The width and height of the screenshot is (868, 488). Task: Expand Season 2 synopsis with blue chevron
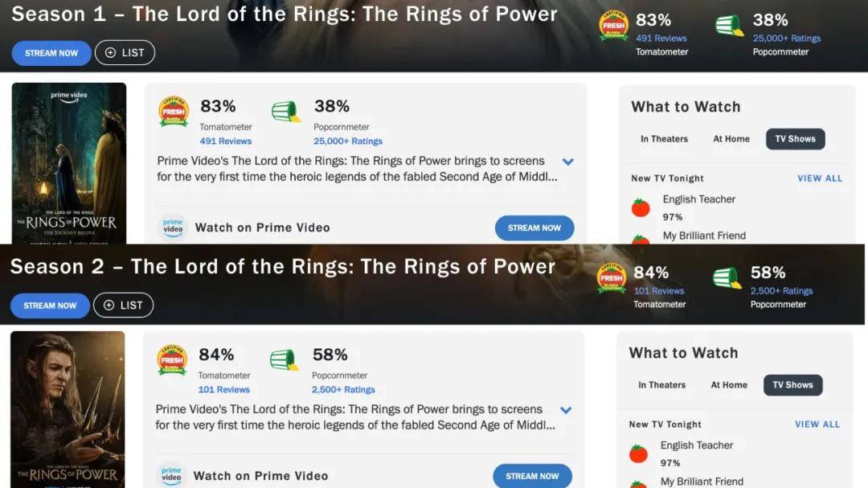tap(566, 410)
